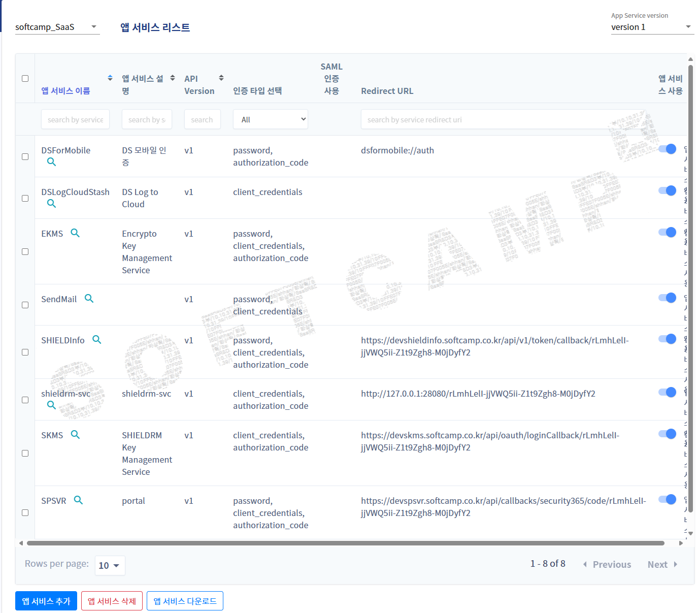Viewport: 700px width, 613px height.
Task: Click the SendMail magnifier icon
Action: (x=89, y=299)
